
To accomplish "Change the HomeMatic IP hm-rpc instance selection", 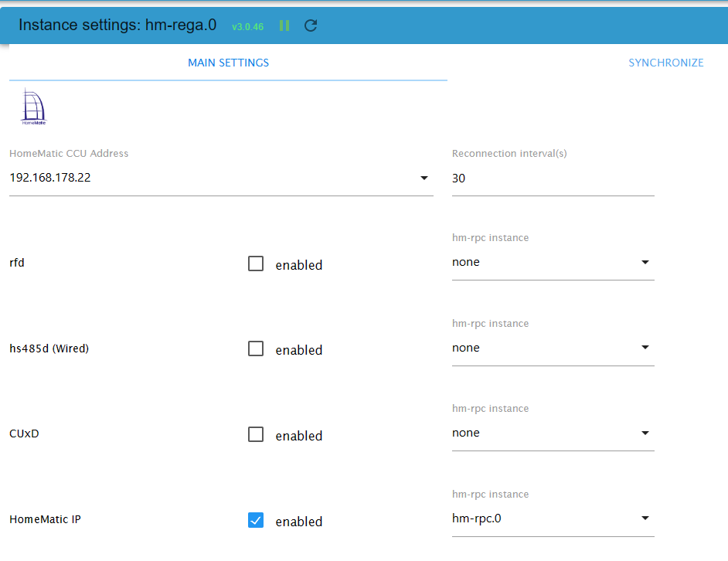I will point(553,518).
